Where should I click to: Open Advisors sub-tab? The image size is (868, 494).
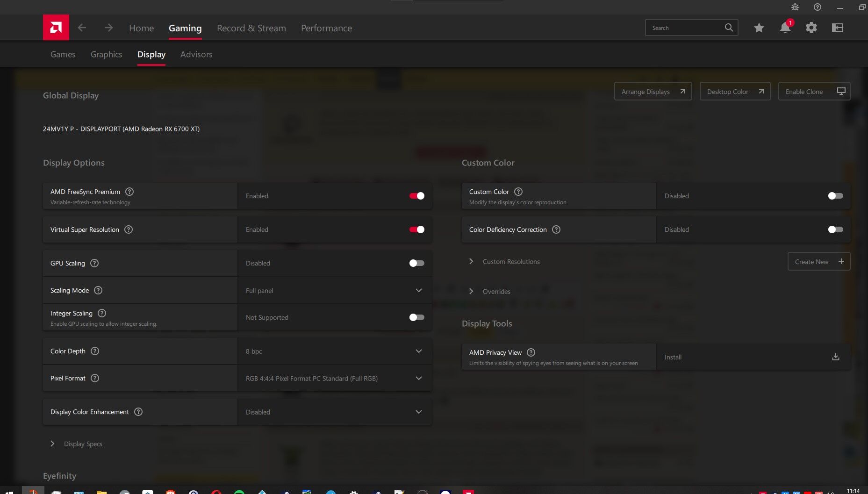pyautogui.click(x=196, y=54)
